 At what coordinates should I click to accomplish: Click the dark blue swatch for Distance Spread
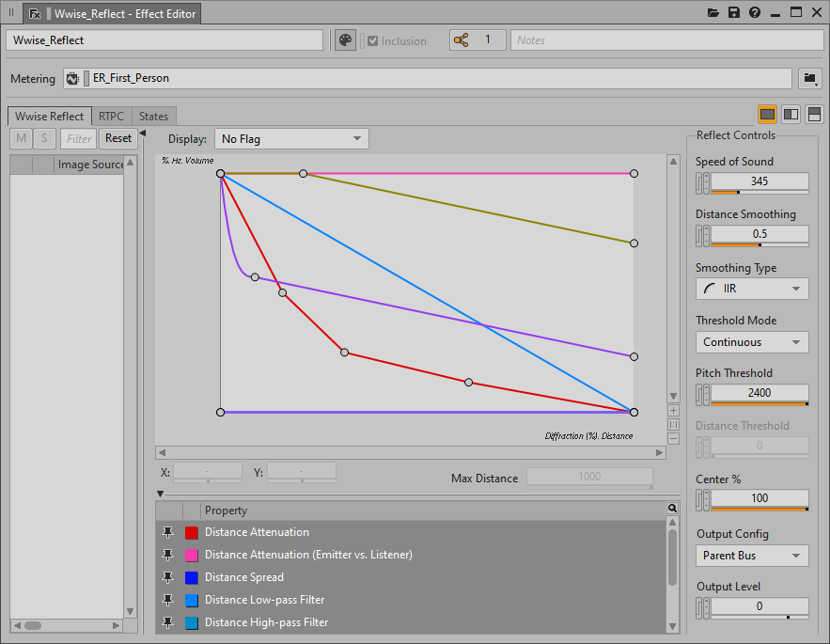192,578
